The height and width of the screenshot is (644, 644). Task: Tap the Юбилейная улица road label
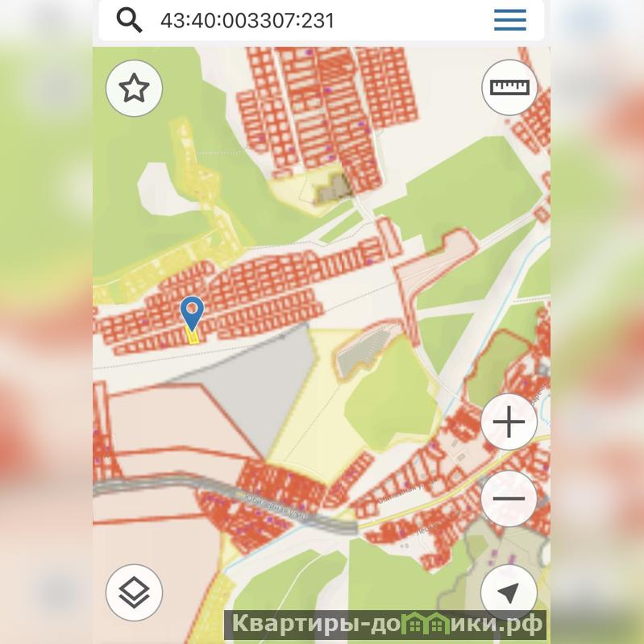coord(276,509)
